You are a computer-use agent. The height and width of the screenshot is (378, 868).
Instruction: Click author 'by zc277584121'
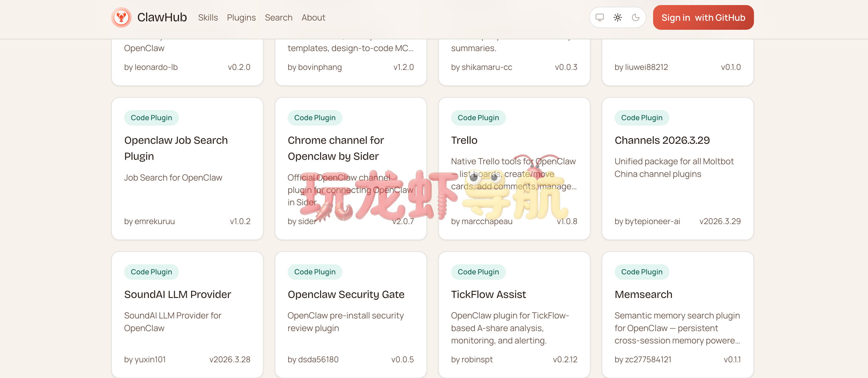click(x=643, y=359)
